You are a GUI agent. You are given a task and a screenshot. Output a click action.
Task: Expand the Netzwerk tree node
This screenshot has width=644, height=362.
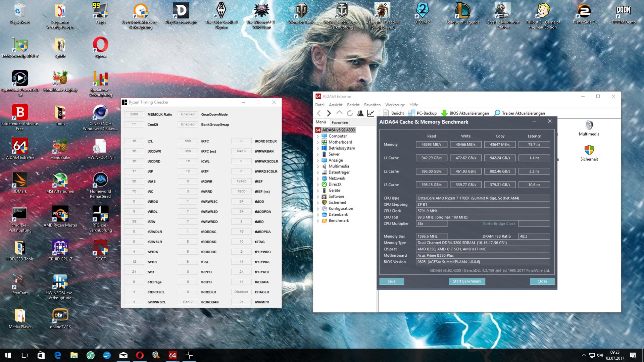click(x=318, y=178)
